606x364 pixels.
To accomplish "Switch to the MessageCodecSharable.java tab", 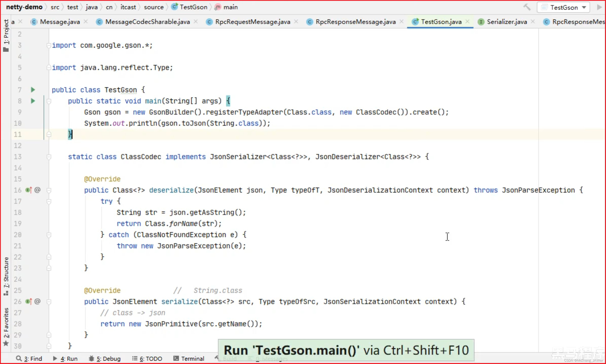I will (x=147, y=22).
